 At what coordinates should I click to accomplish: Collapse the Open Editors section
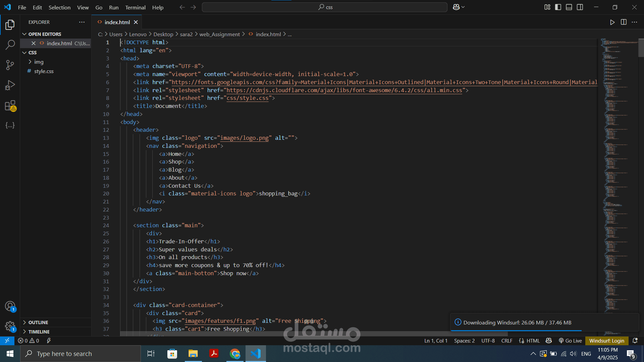(x=45, y=34)
